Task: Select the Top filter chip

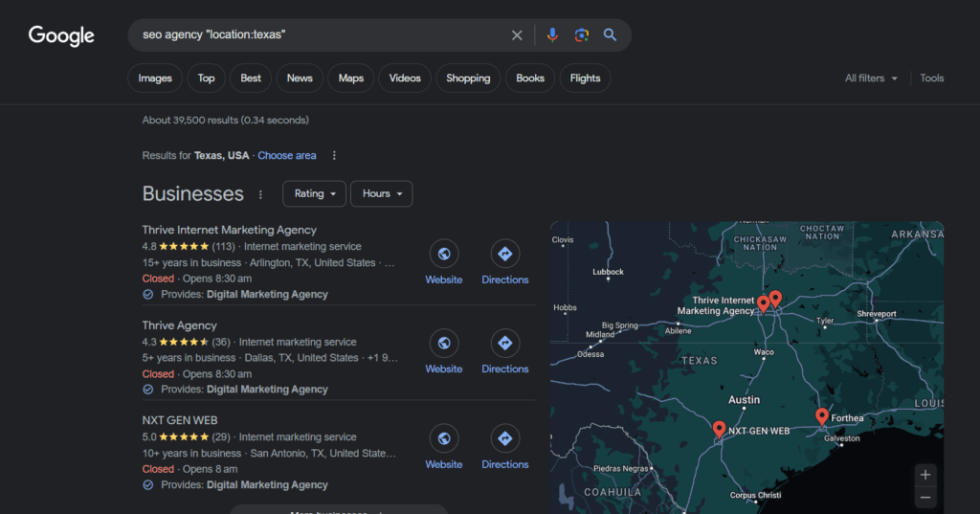Action: tap(207, 78)
